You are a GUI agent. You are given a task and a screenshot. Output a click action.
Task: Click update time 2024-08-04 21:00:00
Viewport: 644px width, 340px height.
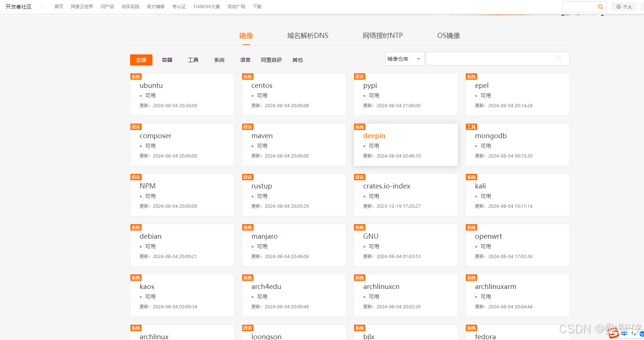398,106
